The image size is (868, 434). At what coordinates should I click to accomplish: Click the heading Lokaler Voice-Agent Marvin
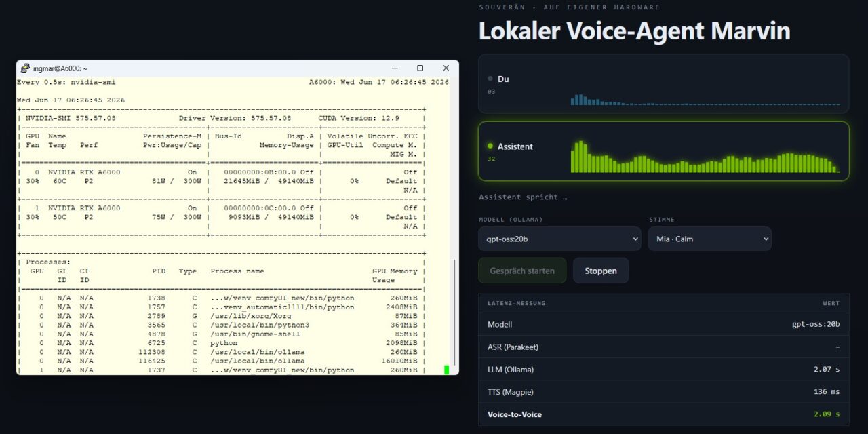click(x=634, y=31)
